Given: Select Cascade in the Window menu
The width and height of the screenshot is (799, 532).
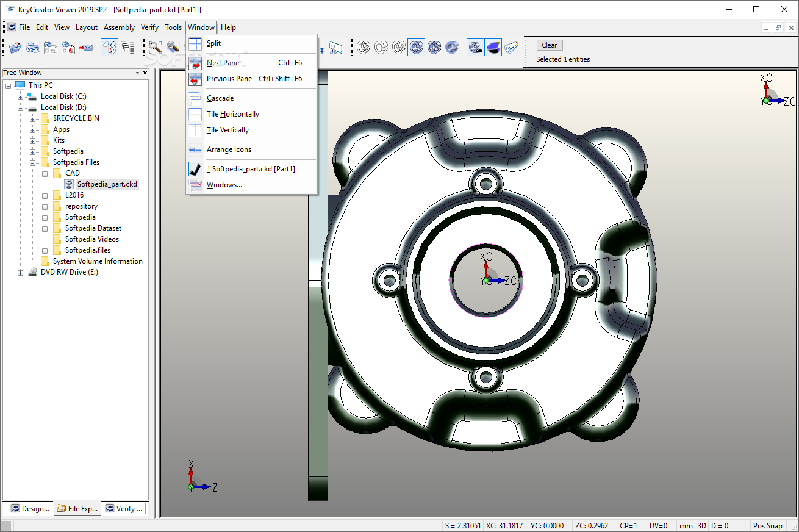Looking at the screenshot, I should click(252, 98).
